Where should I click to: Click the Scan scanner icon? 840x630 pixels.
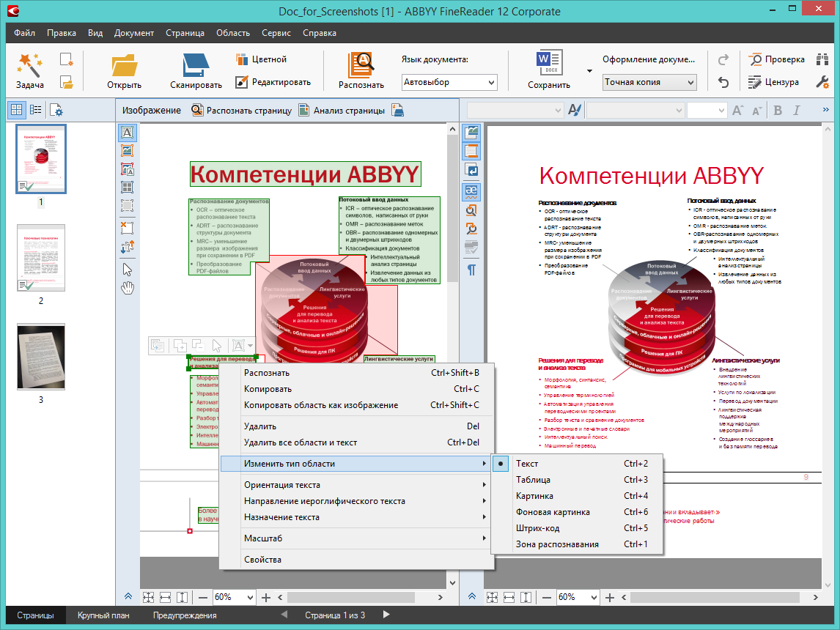pos(196,65)
